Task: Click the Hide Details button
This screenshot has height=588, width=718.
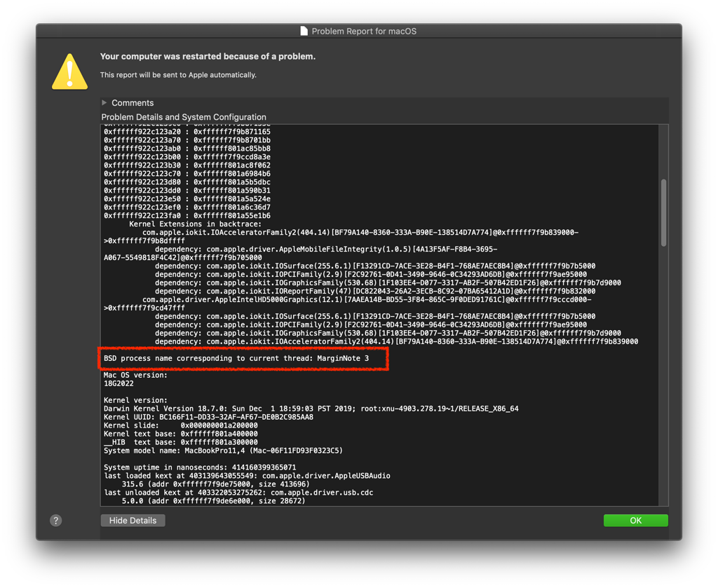Action: pyautogui.click(x=133, y=520)
